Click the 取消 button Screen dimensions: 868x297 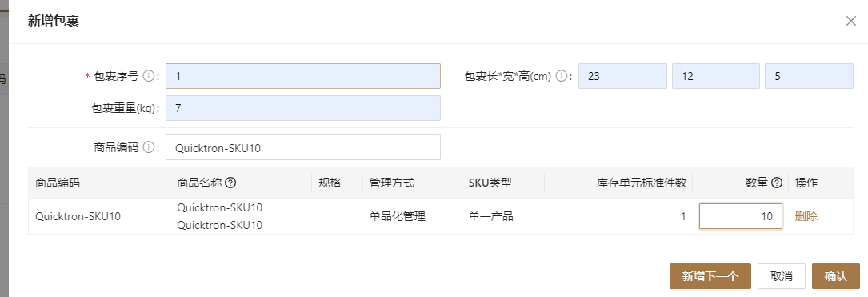click(781, 276)
